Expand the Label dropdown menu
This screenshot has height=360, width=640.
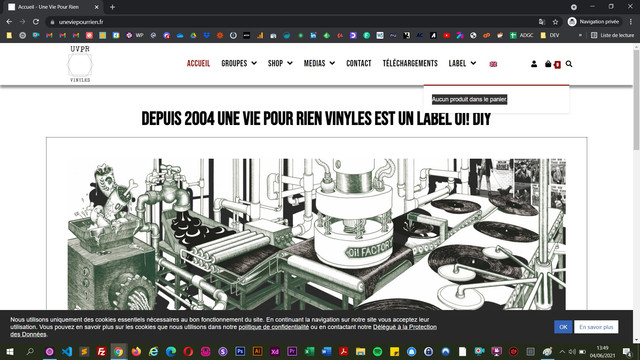pos(462,63)
